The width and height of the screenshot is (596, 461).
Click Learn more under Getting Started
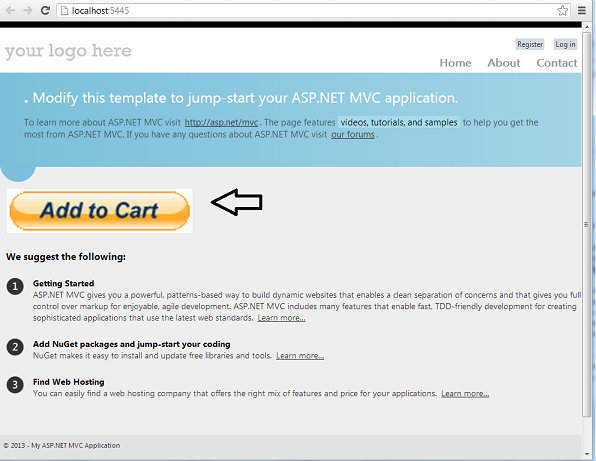(x=281, y=318)
